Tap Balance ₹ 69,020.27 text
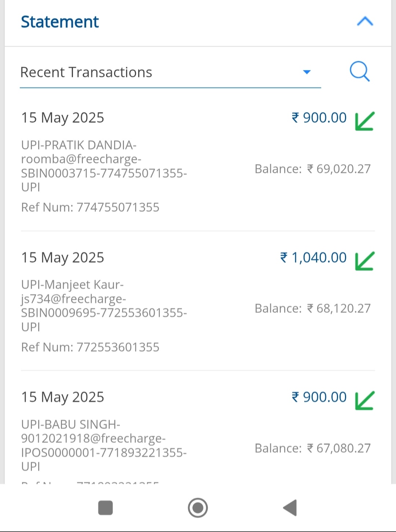The width and height of the screenshot is (396, 532). (x=312, y=169)
